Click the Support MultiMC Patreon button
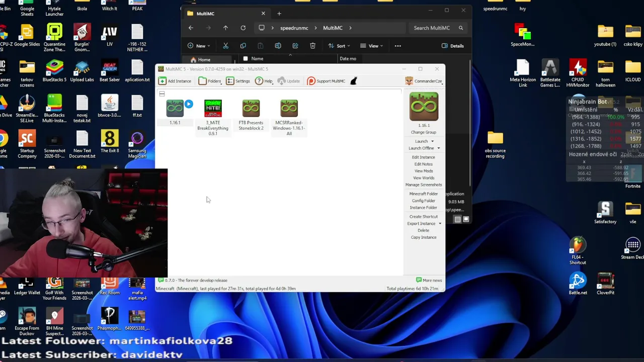This screenshot has height=362, width=644. click(x=326, y=81)
